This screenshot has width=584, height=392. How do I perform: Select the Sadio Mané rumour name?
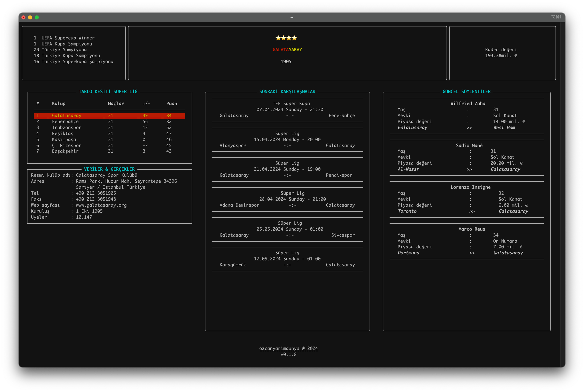[469, 145]
